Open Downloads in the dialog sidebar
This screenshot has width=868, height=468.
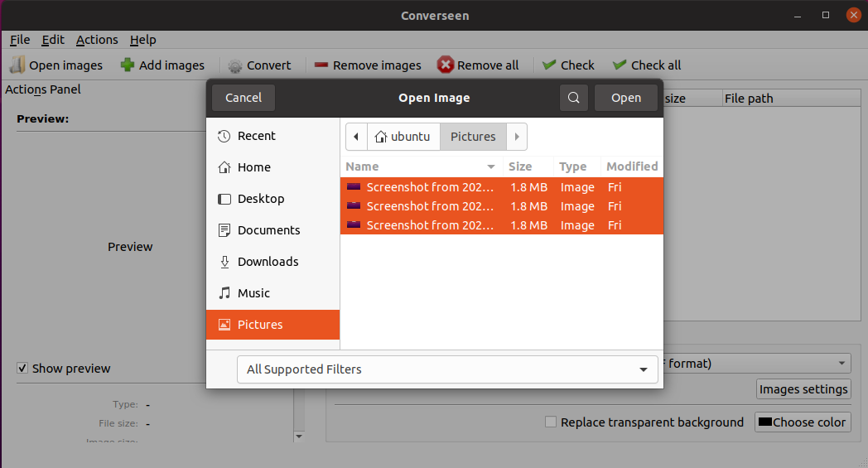[x=273, y=262]
